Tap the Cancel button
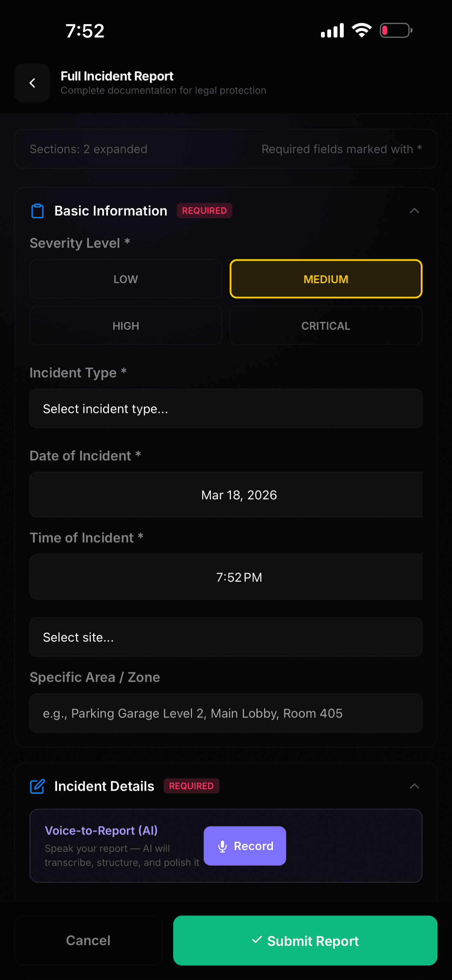 [x=88, y=941]
